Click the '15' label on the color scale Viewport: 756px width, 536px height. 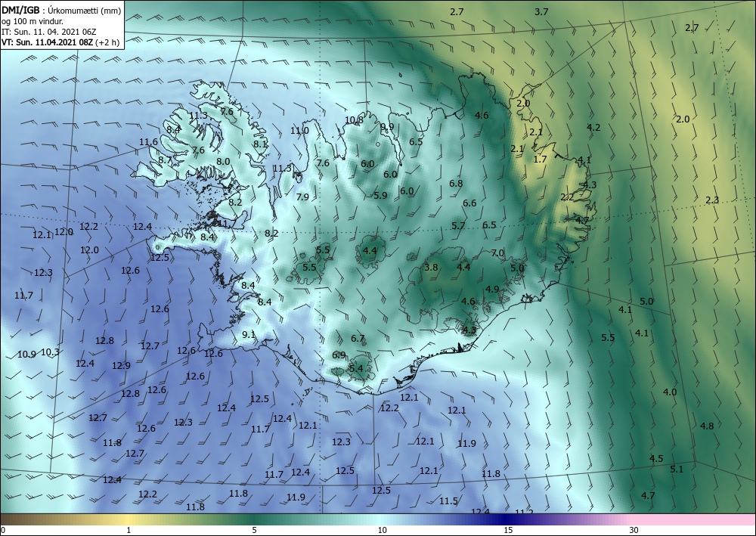coord(508,530)
